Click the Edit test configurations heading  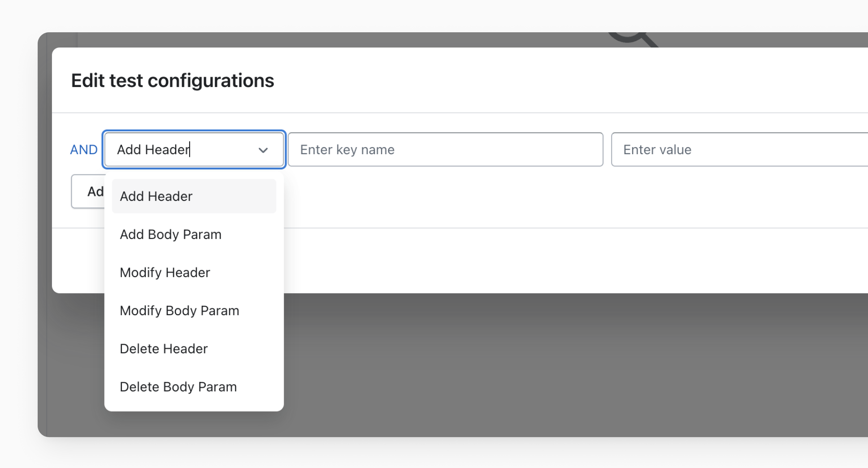173,81
